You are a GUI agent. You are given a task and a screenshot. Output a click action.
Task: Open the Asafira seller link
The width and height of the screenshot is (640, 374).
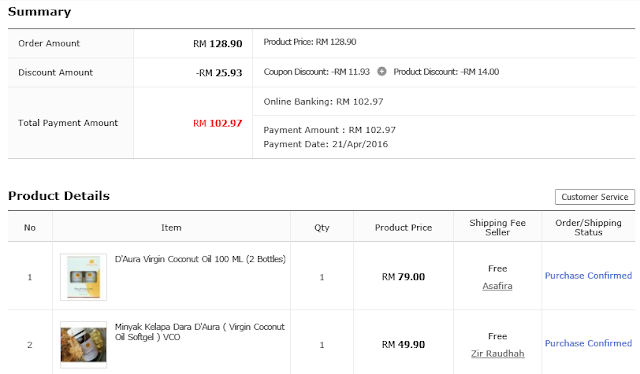[497, 286]
